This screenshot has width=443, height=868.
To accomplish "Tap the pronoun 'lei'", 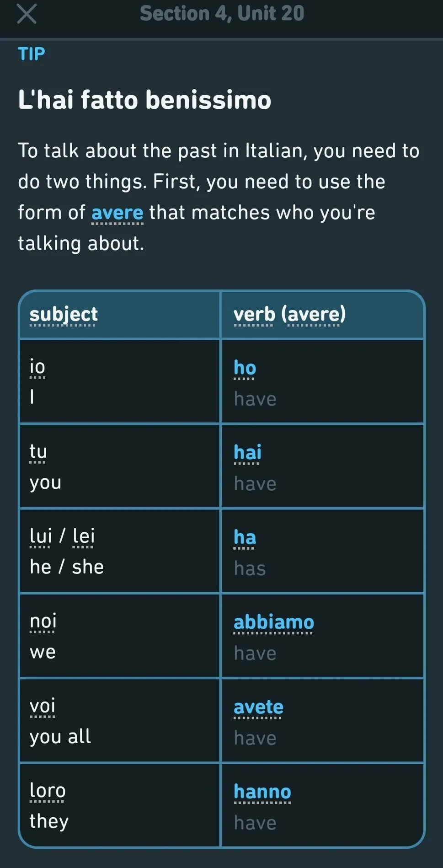I will (x=84, y=536).
